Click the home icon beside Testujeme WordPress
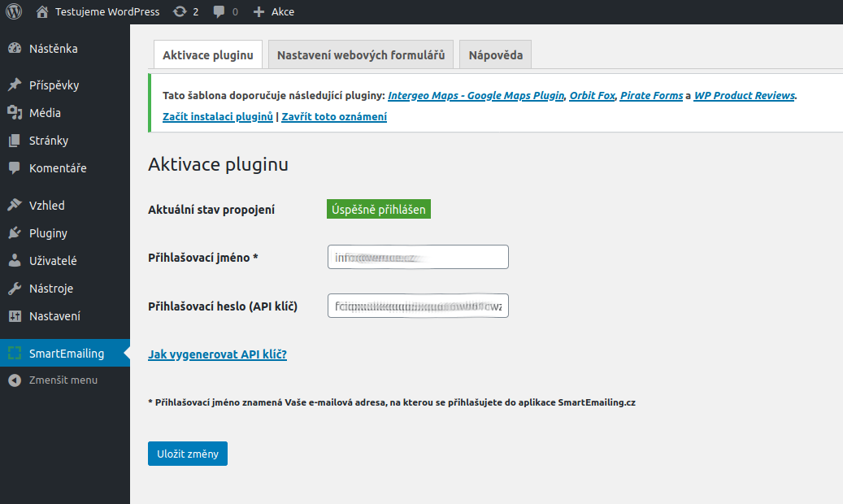The height and width of the screenshot is (504, 843). tap(42, 11)
